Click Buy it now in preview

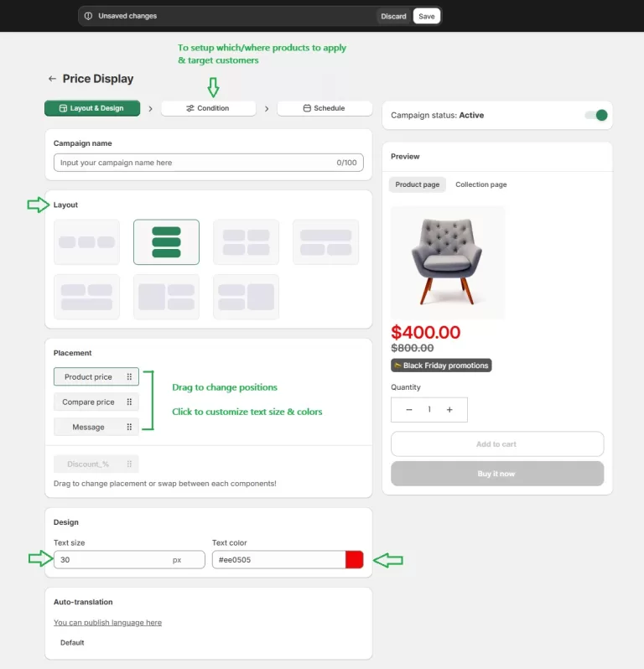[x=497, y=474]
